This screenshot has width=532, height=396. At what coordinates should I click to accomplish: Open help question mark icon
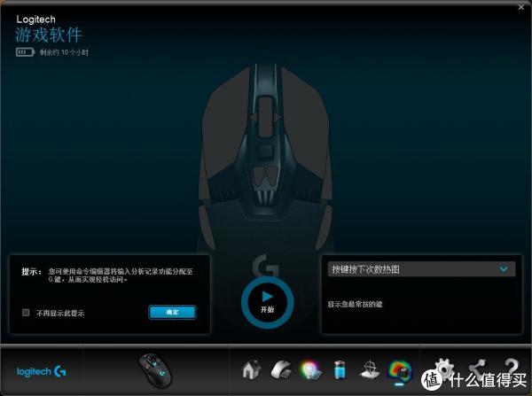point(512,367)
